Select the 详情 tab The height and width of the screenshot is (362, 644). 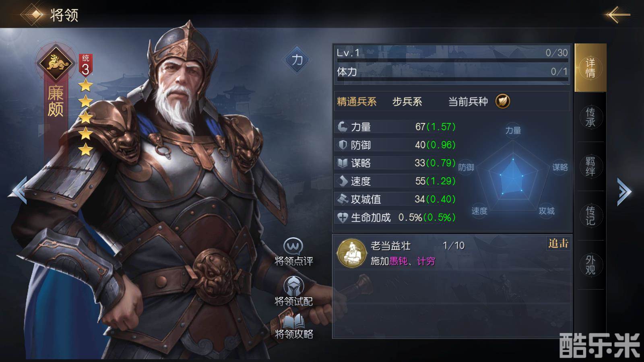click(x=590, y=68)
